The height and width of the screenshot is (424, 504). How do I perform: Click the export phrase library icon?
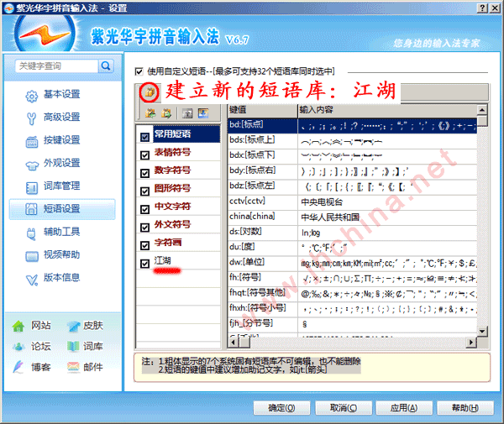[166, 113]
